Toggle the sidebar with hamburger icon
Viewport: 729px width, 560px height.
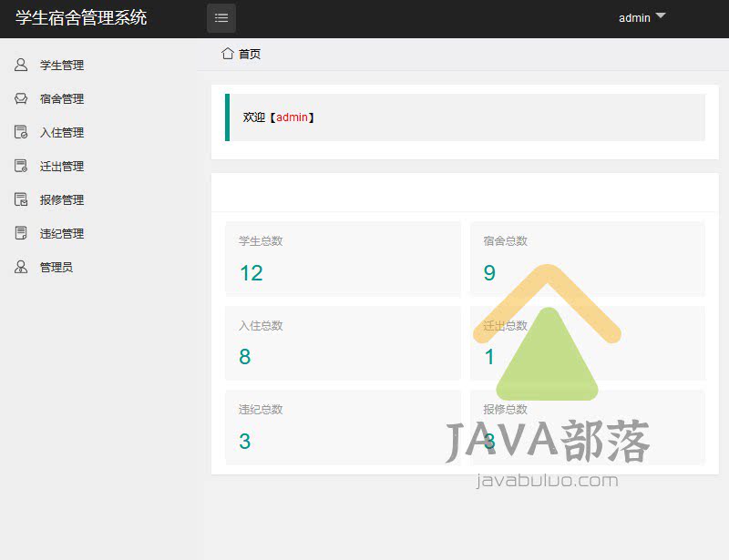tap(221, 17)
